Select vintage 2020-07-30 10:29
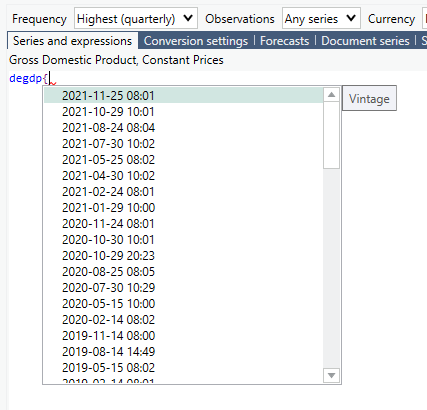Screen dimensions: 427x410 tap(184, 288)
